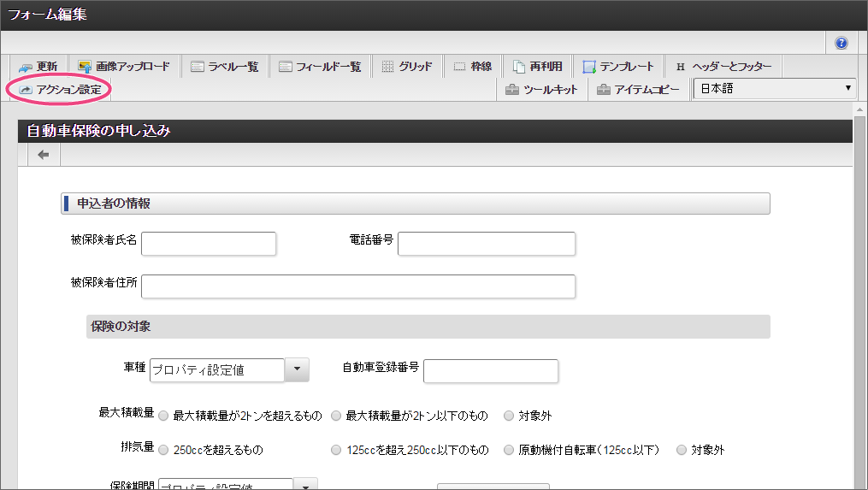Click the blue help question mark icon
This screenshot has width=868, height=490.
pos(841,43)
